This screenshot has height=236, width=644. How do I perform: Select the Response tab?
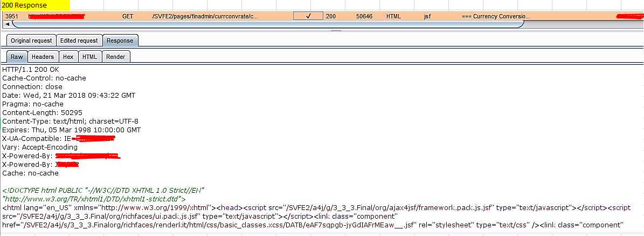120,41
